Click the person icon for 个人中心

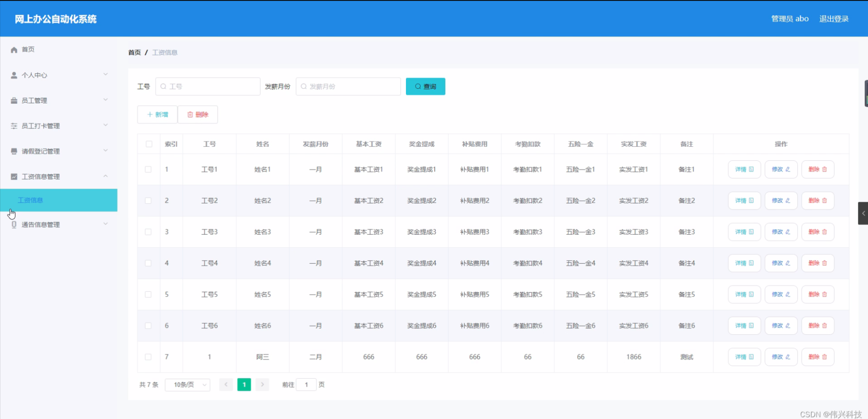tap(14, 75)
